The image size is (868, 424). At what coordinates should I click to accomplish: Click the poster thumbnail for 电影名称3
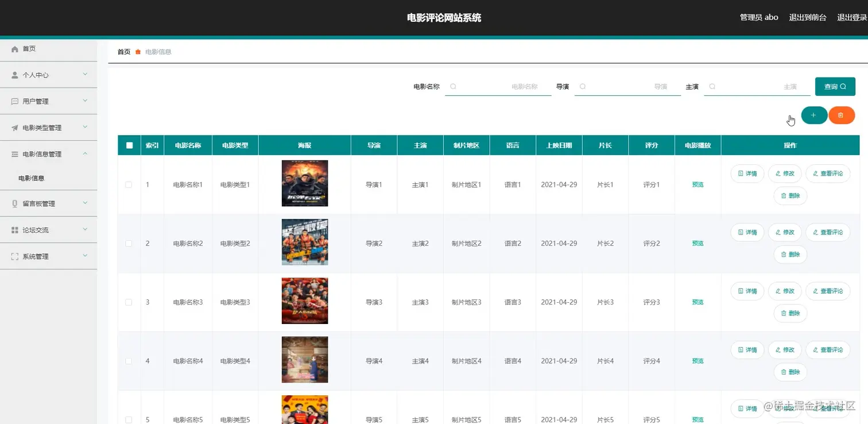(305, 301)
